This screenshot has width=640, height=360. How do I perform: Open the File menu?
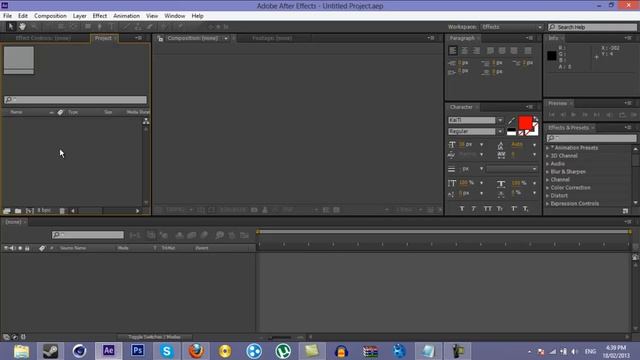[x=7, y=16]
